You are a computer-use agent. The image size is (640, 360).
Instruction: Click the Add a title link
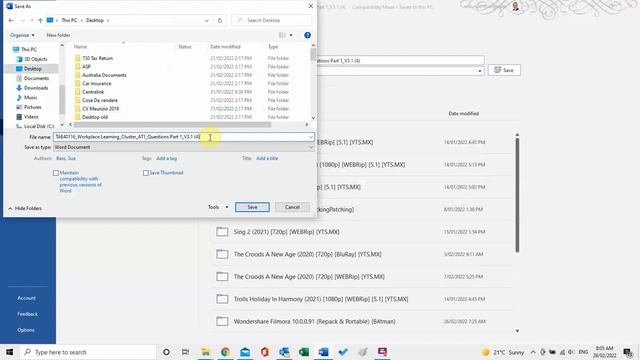click(267, 158)
